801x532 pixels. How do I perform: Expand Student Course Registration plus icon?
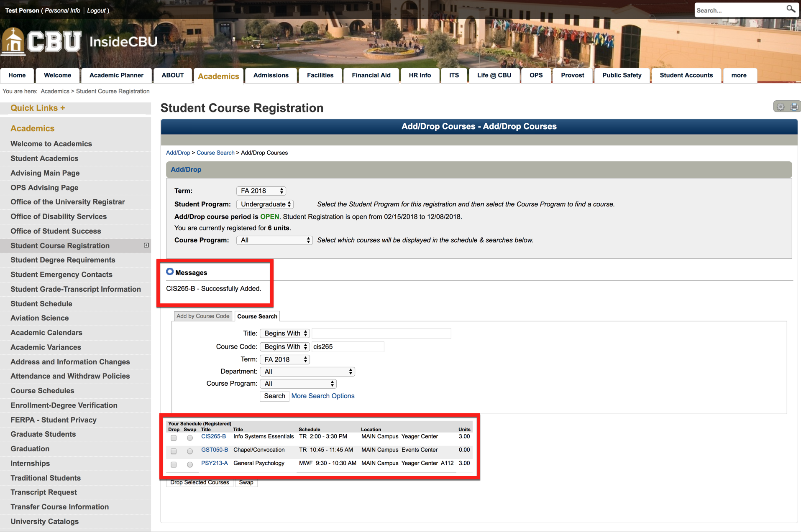click(146, 245)
